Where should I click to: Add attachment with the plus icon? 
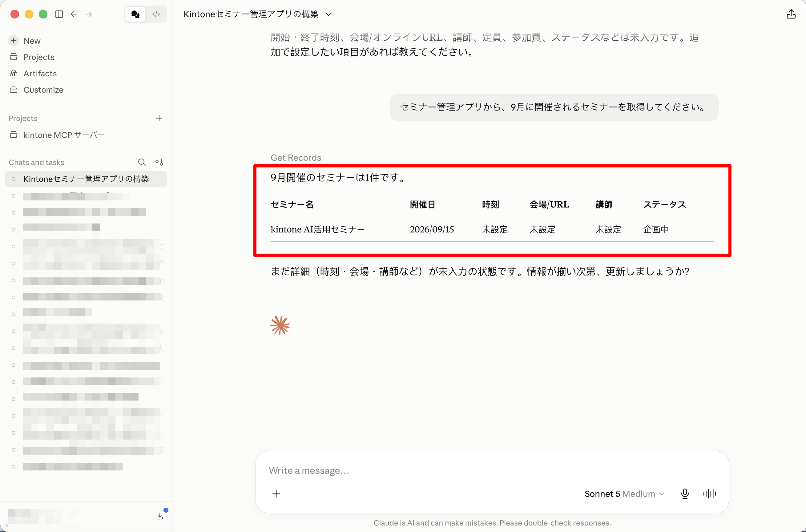276,494
